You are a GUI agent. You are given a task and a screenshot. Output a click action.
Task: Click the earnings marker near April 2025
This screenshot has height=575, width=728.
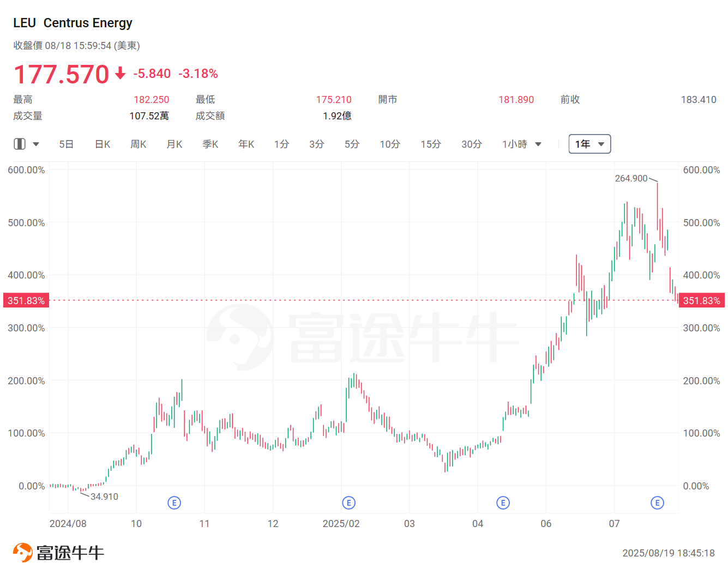[x=503, y=503]
